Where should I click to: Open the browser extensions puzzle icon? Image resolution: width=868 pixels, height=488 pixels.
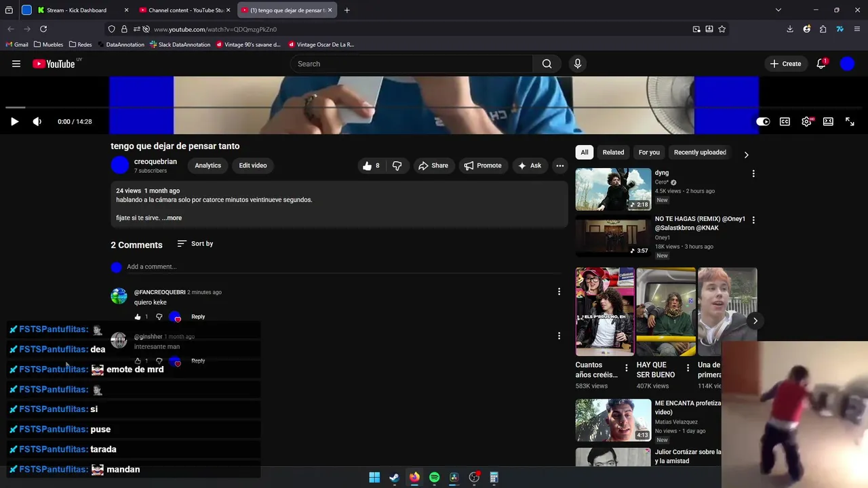pyautogui.click(x=823, y=29)
